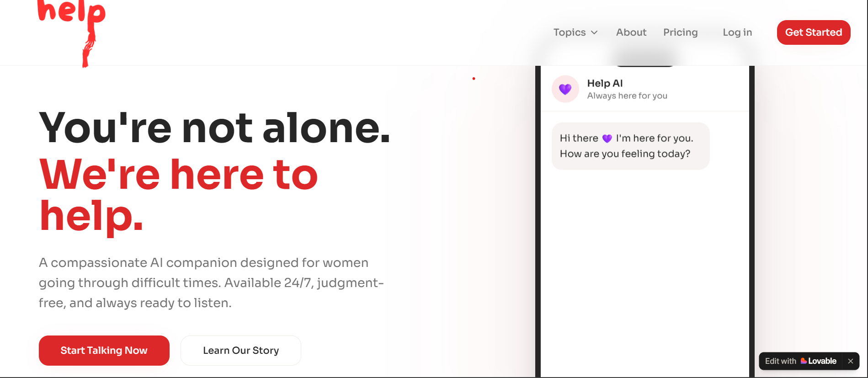Click the Get Started button

pyautogui.click(x=814, y=32)
